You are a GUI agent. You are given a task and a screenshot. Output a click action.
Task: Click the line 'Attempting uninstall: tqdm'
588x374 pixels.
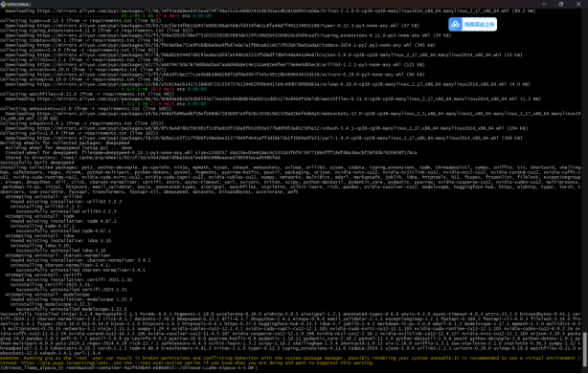pos(40,216)
